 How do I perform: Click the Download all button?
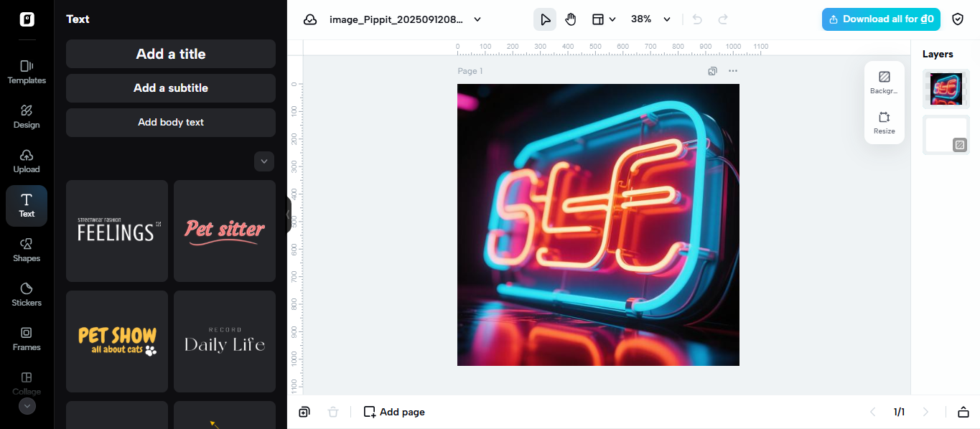[881, 19]
